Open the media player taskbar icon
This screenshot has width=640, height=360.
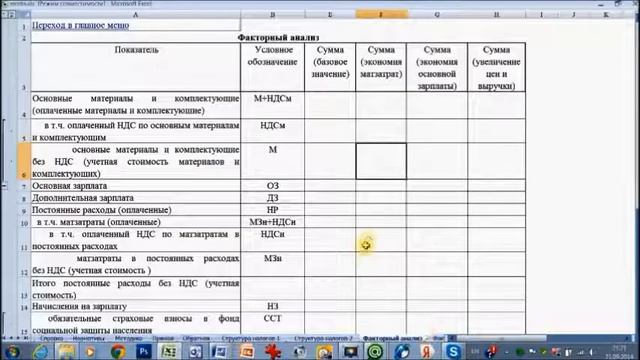(x=91, y=351)
